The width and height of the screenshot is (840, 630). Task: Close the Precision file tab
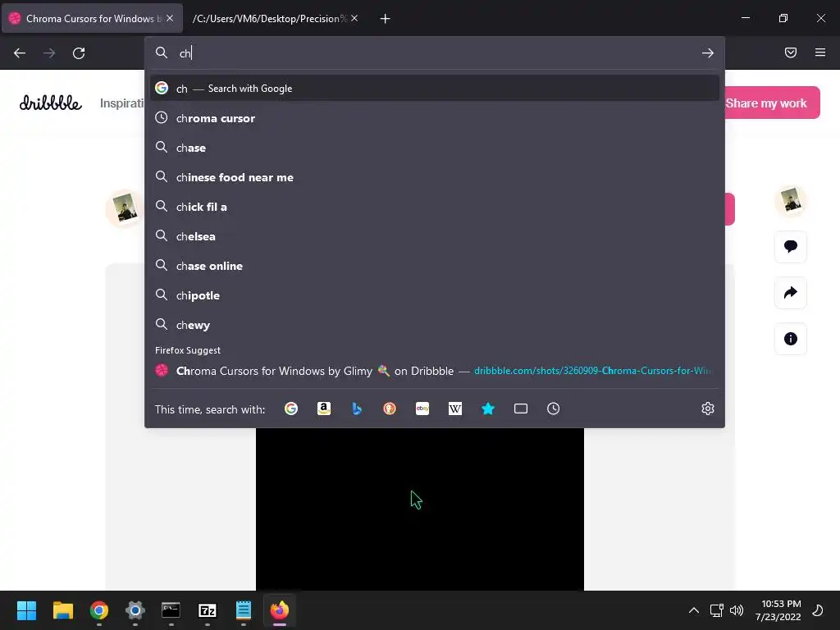tap(354, 18)
